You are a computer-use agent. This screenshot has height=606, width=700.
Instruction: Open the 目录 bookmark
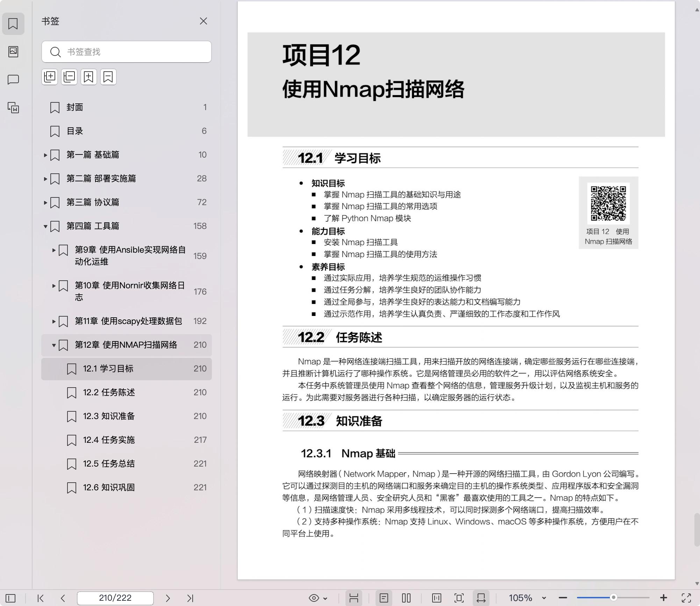(127, 131)
